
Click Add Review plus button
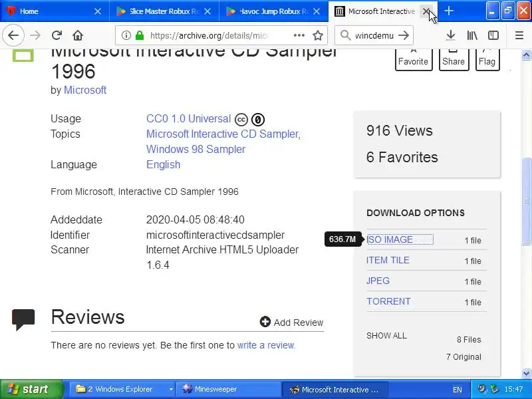pyautogui.click(x=265, y=322)
